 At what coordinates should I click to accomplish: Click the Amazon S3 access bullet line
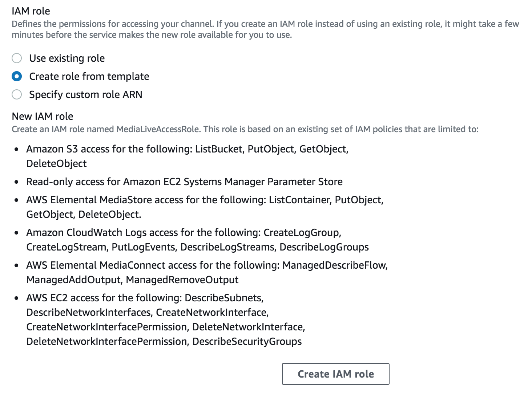187,156
